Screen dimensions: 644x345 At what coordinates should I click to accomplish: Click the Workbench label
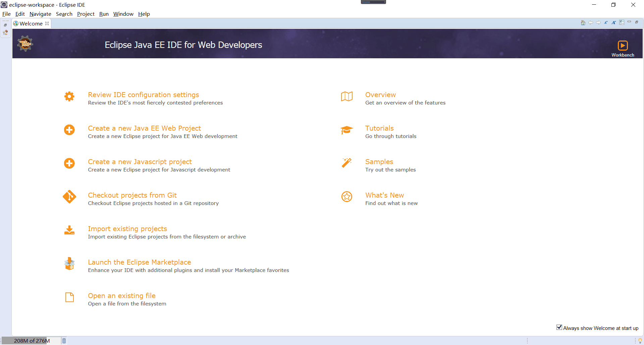click(623, 55)
